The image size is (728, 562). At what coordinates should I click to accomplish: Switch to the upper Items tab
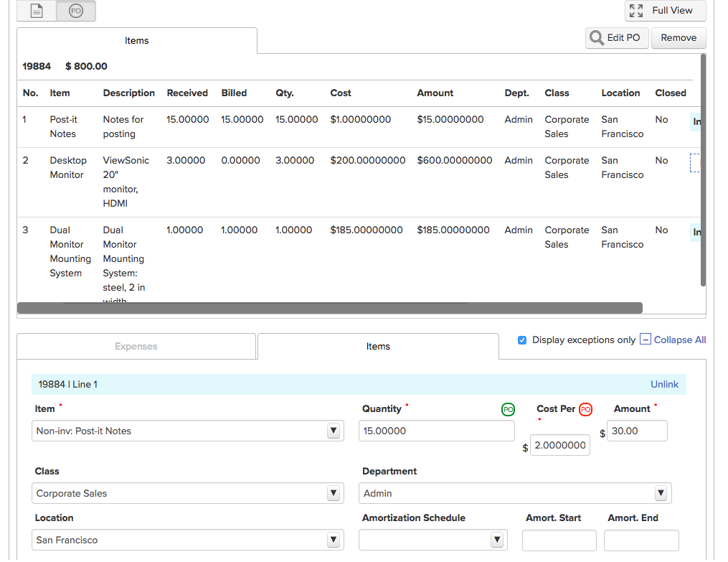[136, 40]
